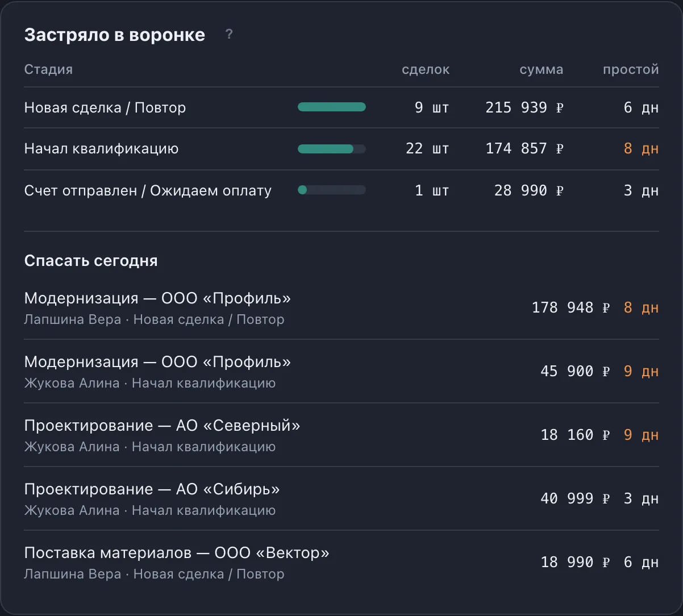Click the amount '18 160 ₽'
The image size is (683, 616).
(x=575, y=435)
